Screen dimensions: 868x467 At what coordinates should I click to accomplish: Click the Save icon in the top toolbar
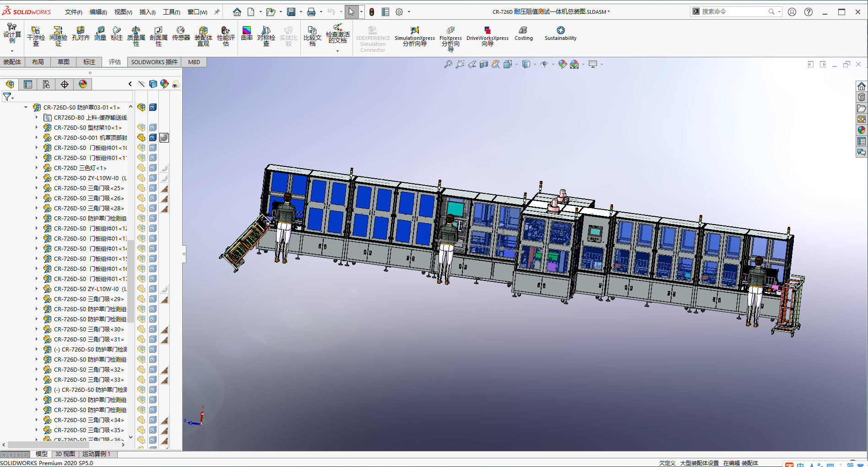click(x=291, y=12)
